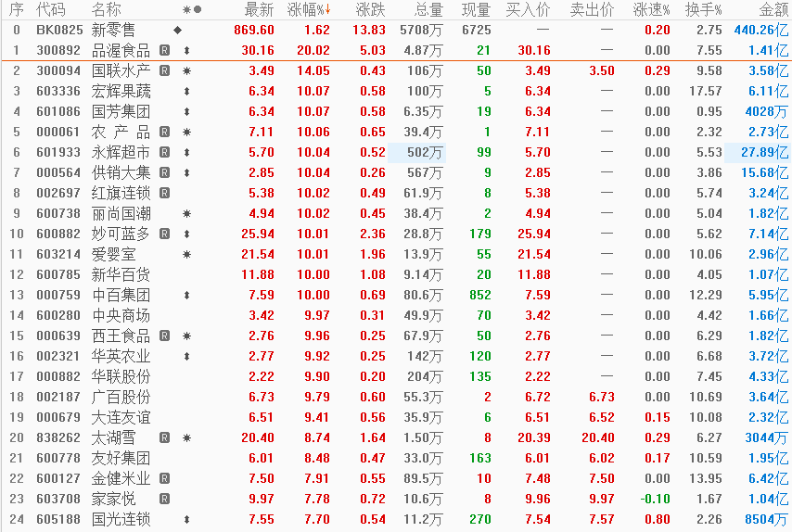Click the star marker icon for 太湖雪
The width and height of the screenshot is (792, 532).
click(x=187, y=438)
